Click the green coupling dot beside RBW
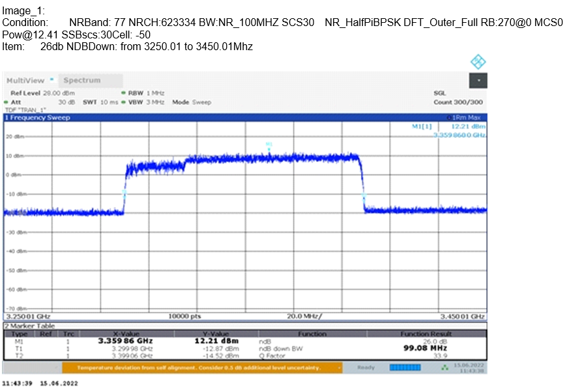The height and width of the screenshot is (392, 580). tap(123, 93)
